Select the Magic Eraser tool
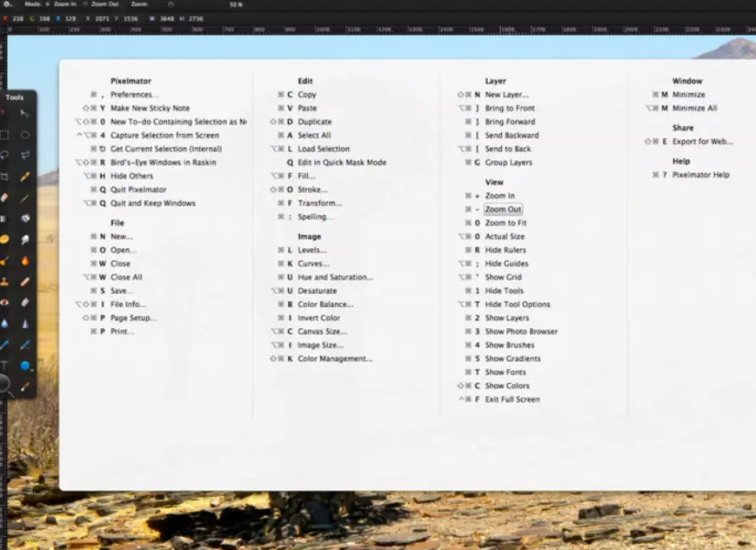This screenshot has height=550, width=756. click(24, 303)
